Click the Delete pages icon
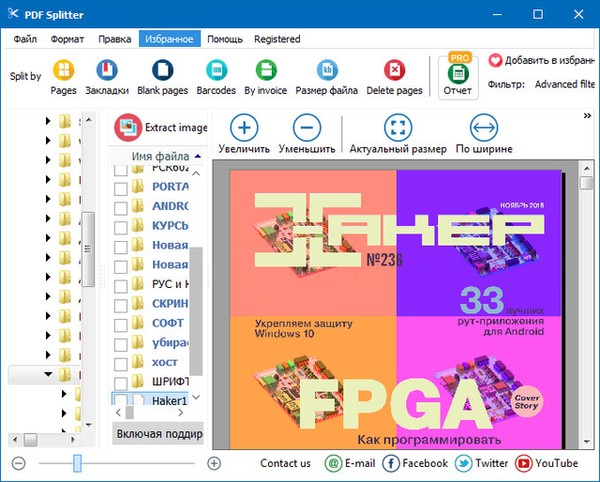600x482 pixels. point(395,77)
